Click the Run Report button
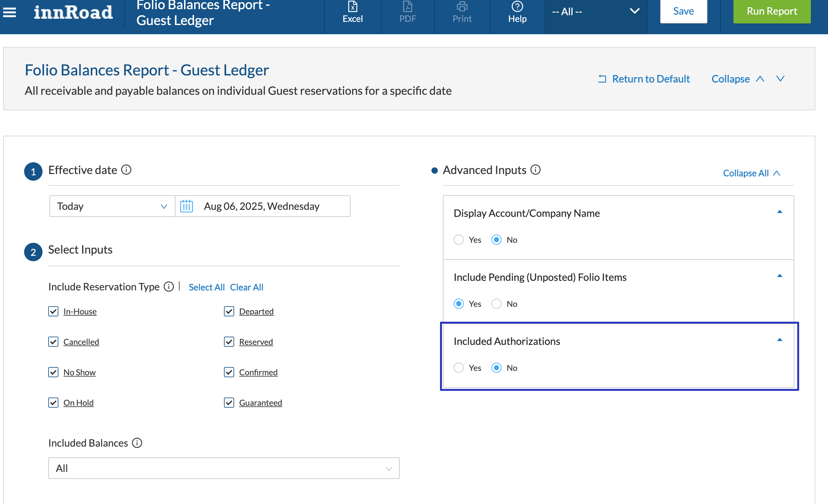The image size is (828, 504). [x=772, y=11]
